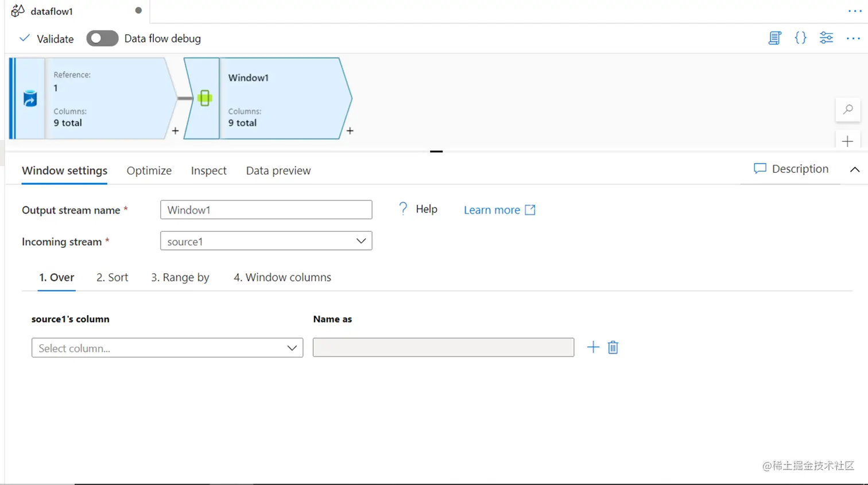This screenshot has height=485, width=868.
Task: Open the Incoming stream source1 dropdown
Action: 266,241
